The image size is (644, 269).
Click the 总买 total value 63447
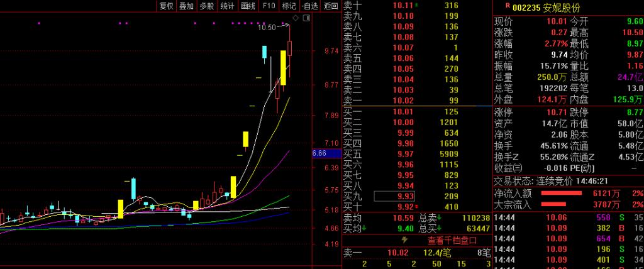(x=478, y=229)
